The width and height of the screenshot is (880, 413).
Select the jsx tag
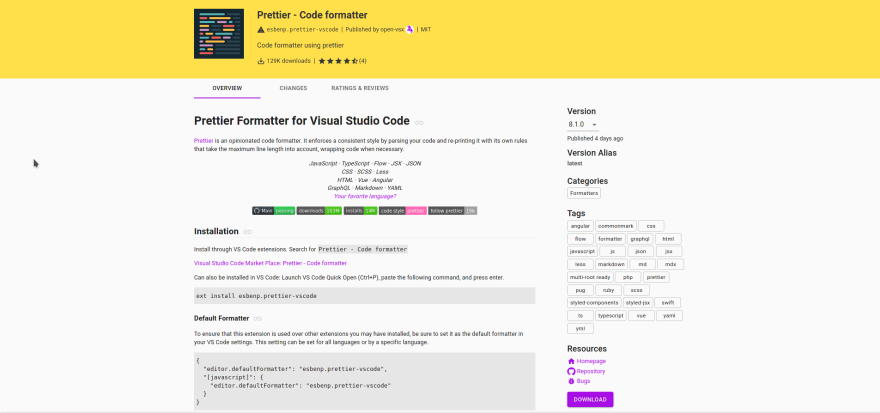(x=670, y=251)
